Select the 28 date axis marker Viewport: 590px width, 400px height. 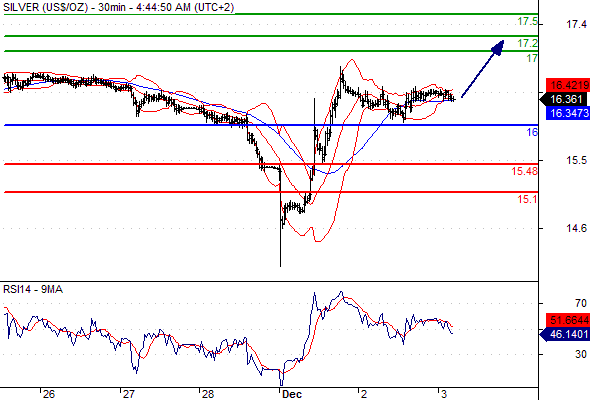click(x=208, y=394)
